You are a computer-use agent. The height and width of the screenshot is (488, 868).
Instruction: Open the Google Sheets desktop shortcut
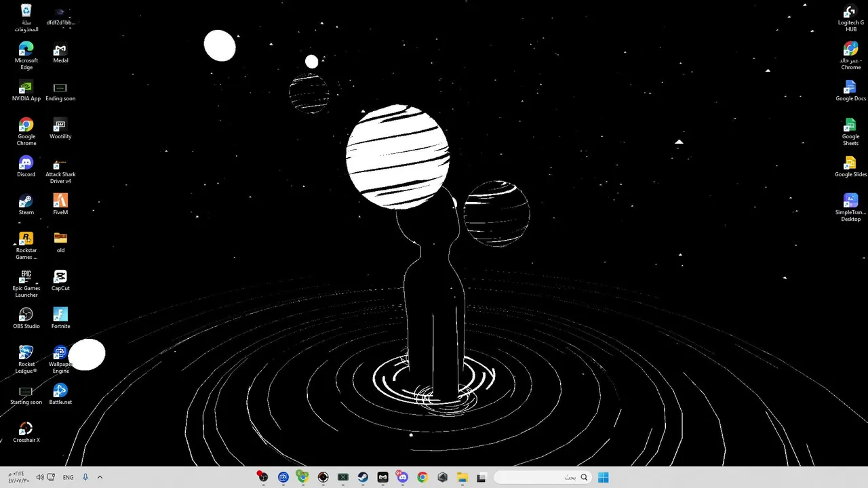(x=850, y=131)
